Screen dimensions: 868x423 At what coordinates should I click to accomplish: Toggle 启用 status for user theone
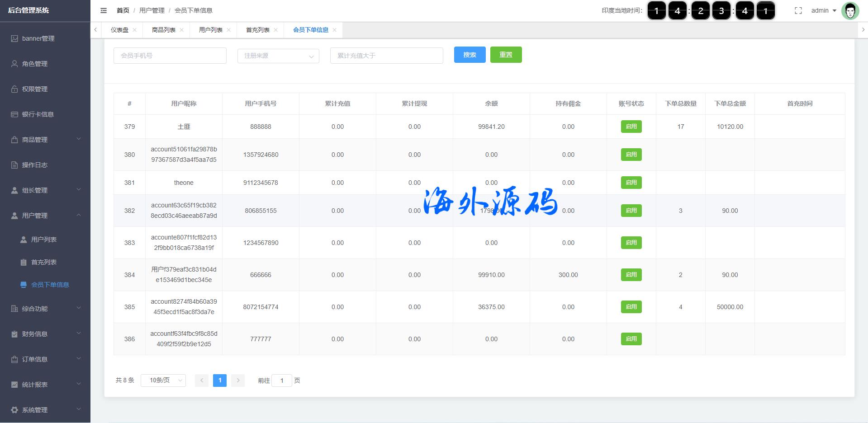631,183
